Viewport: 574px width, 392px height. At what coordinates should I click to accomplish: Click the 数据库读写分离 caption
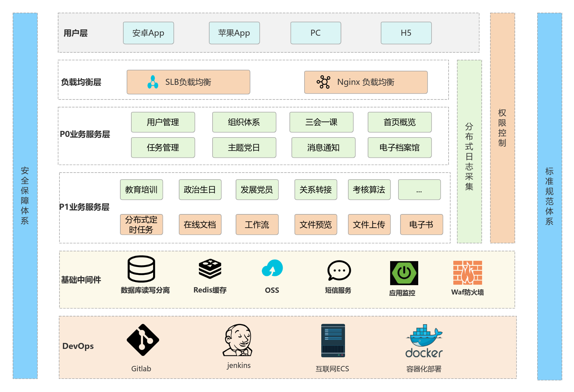point(145,290)
